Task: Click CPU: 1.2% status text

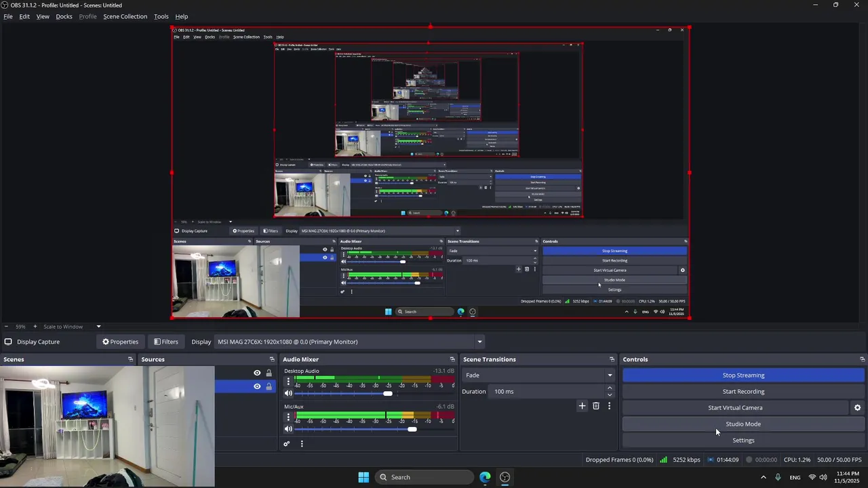Action: [797, 460]
